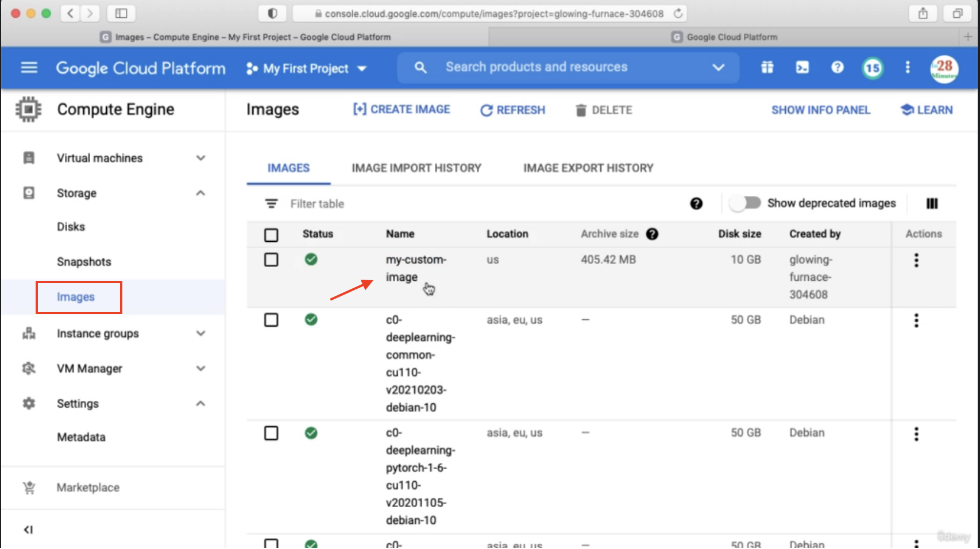The width and height of the screenshot is (980, 549).
Task: Click REFRESH button
Action: tap(512, 110)
